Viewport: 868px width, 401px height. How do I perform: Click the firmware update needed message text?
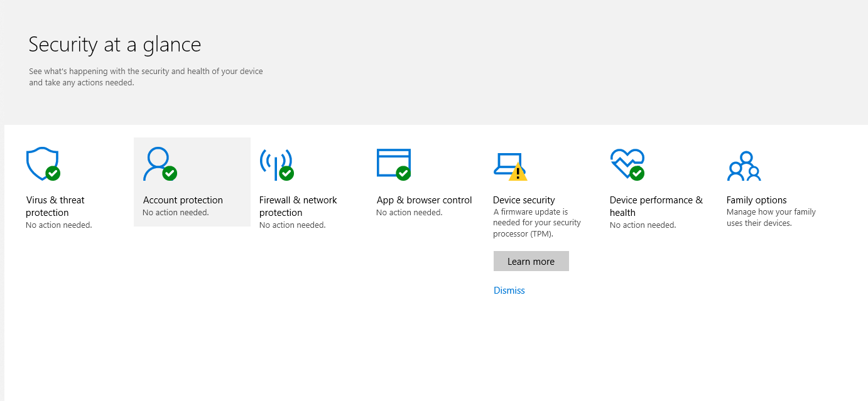pyautogui.click(x=536, y=223)
